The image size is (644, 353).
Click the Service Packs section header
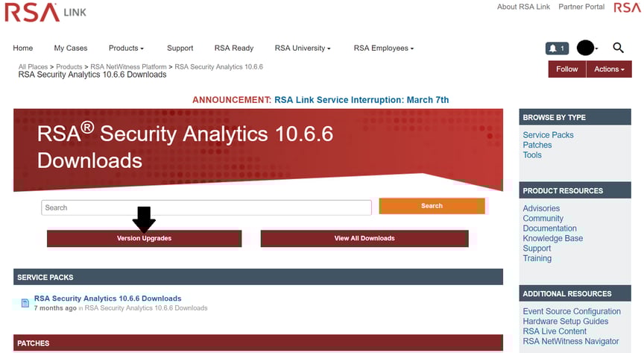[x=258, y=277]
